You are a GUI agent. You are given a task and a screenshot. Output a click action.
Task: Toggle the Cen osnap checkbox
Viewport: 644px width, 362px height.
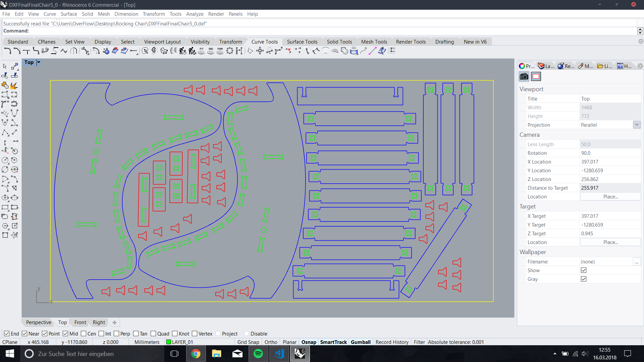84,334
